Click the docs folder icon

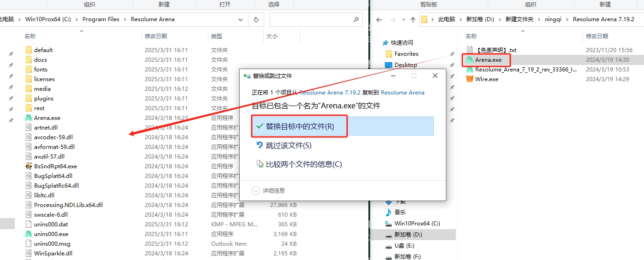(x=28, y=59)
